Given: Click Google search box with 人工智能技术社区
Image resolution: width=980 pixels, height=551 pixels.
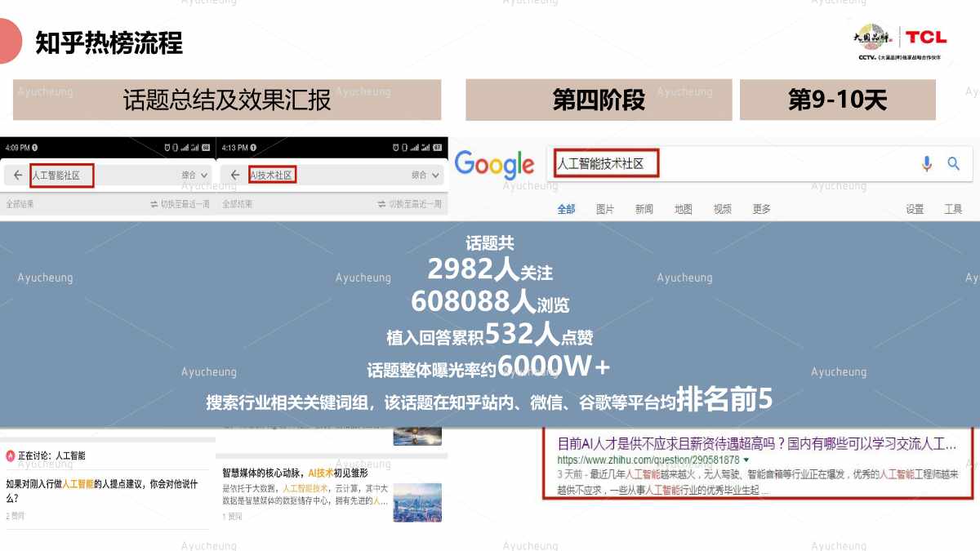Looking at the screenshot, I should (x=735, y=164).
